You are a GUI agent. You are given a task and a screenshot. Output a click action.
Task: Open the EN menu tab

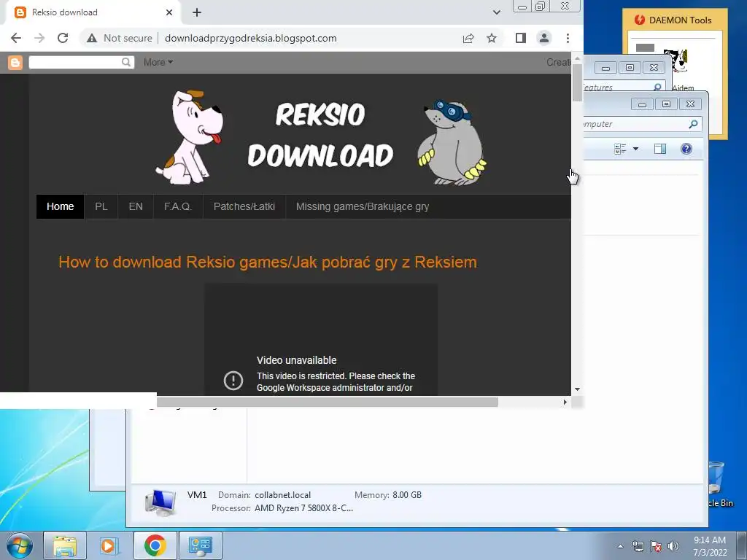click(136, 206)
